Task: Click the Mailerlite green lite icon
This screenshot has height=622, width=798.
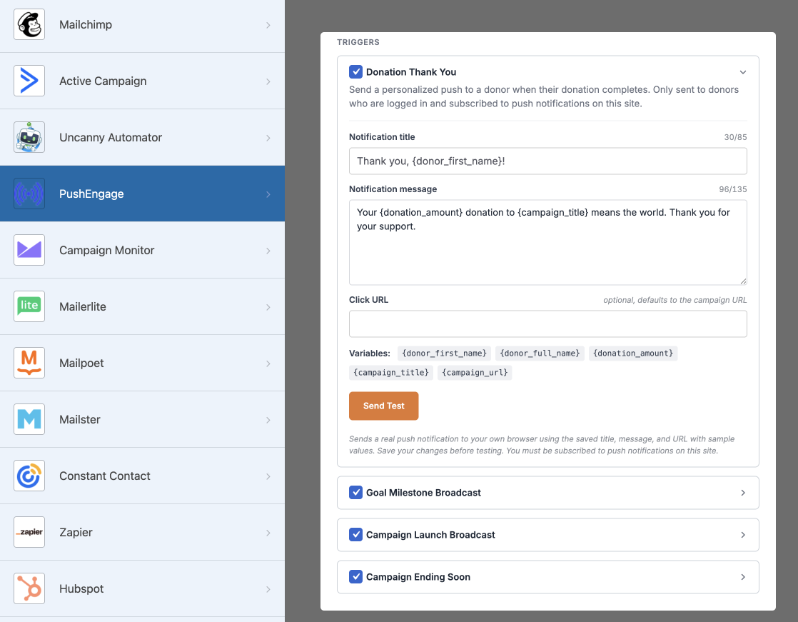Action: (29, 306)
